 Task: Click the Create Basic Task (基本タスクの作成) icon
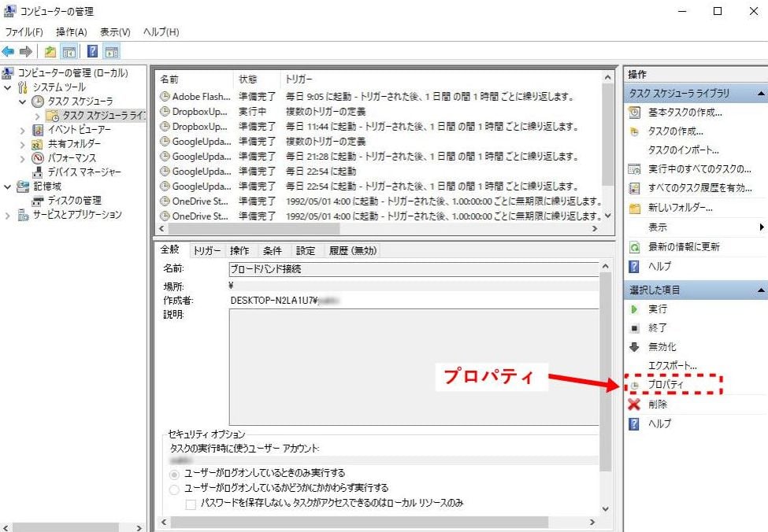(634, 113)
